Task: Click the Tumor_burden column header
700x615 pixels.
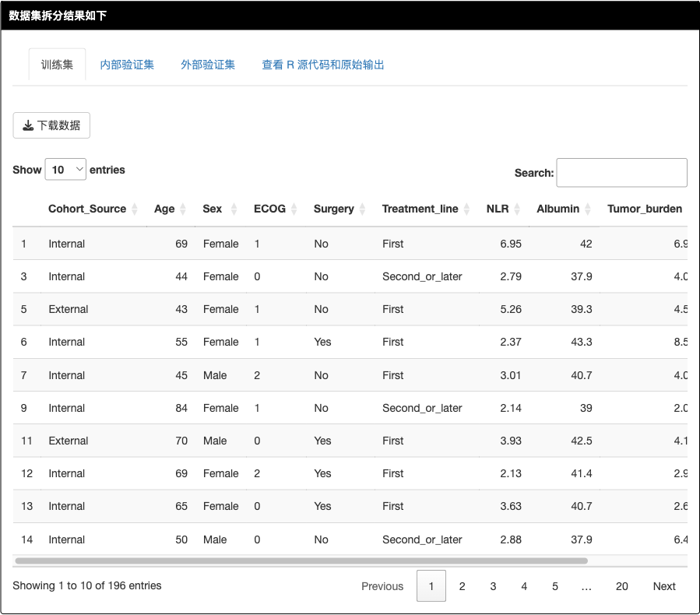Action: point(645,209)
